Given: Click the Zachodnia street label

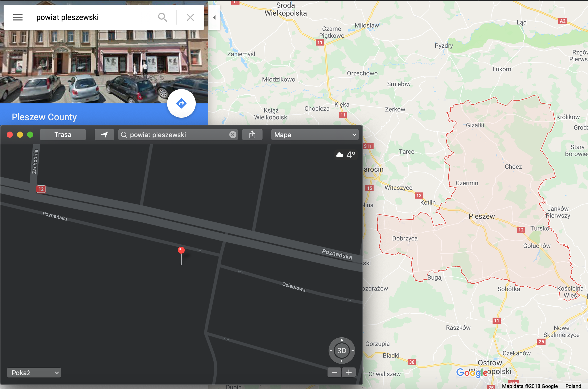Looking at the screenshot, I should pyautogui.click(x=35, y=161).
